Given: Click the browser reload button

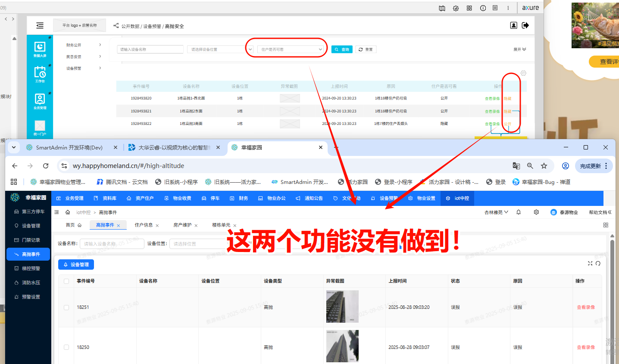Looking at the screenshot, I should [46, 166].
